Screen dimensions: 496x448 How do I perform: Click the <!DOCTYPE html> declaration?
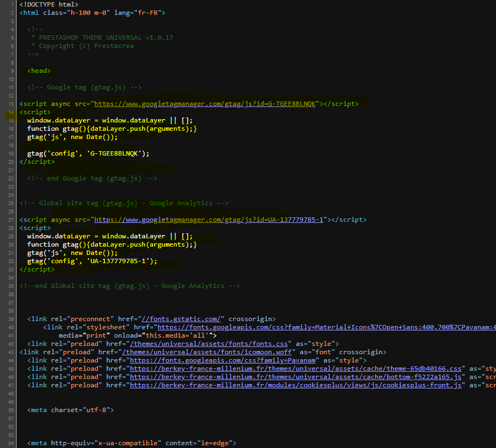49,4
